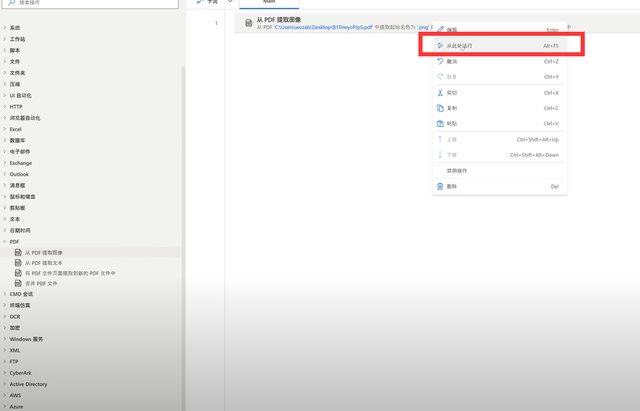Click the pencil icon for 编辑 in context menu
The height and width of the screenshot is (411, 640).
click(440, 29)
